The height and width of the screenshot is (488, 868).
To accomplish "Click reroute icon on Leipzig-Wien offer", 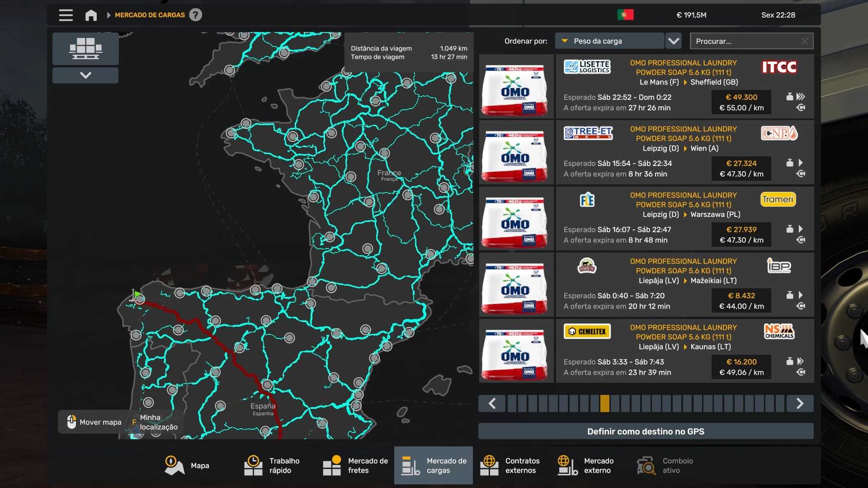I will click(x=801, y=174).
